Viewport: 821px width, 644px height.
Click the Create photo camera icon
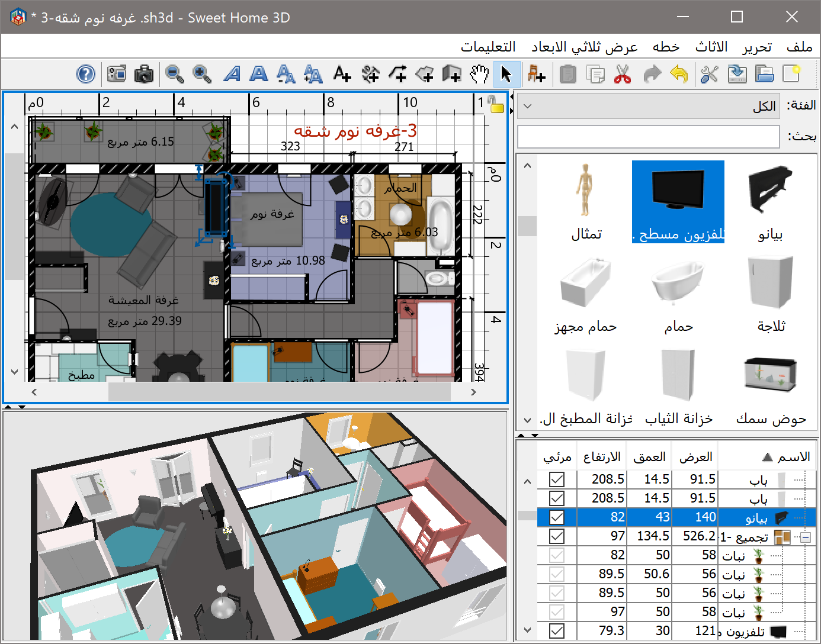pyautogui.click(x=144, y=75)
